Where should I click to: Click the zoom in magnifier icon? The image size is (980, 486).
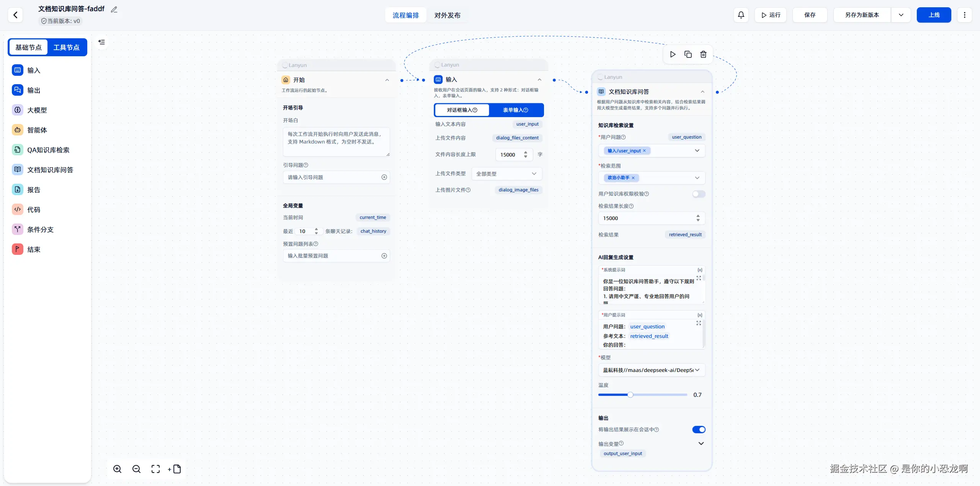(117, 469)
